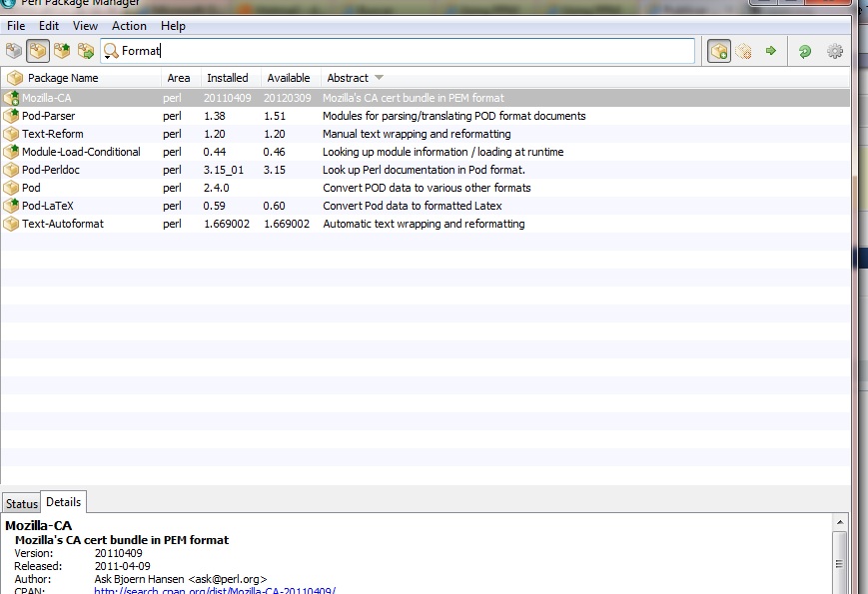Open the CPAN link for Mozilla-CA
This screenshot has height=594, width=868.
(x=215, y=591)
